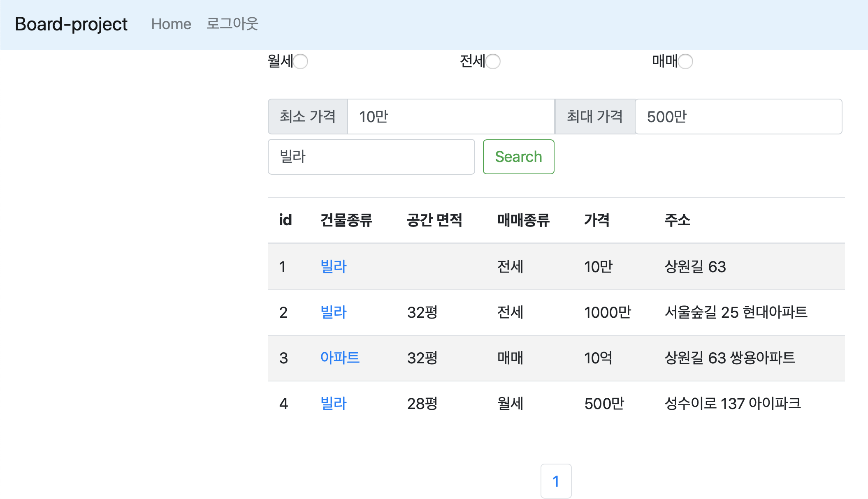Click the 최대 가격 input field
This screenshot has height=499, width=868.
[738, 117]
